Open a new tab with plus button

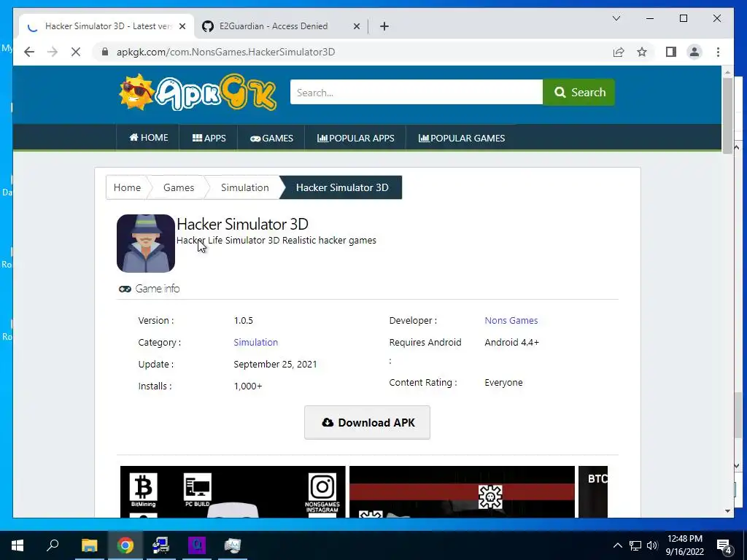(x=384, y=26)
